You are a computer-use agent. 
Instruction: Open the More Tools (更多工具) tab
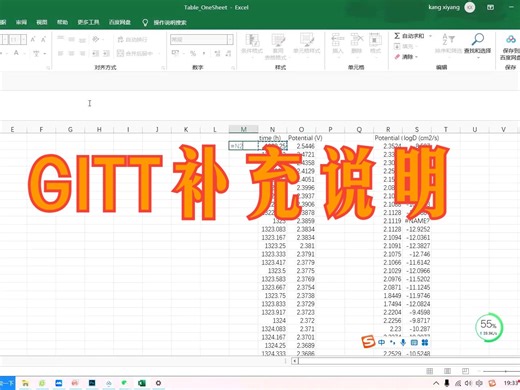click(x=88, y=22)
